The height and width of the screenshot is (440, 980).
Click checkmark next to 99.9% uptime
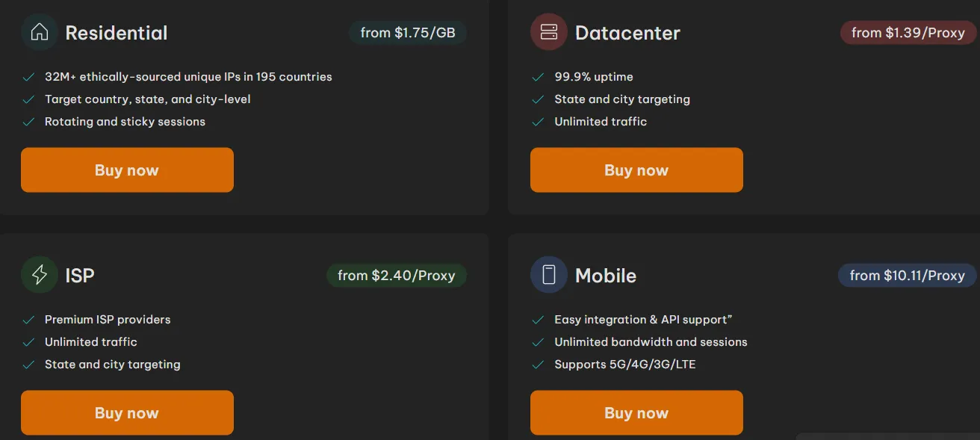click(x=538, y=77)
